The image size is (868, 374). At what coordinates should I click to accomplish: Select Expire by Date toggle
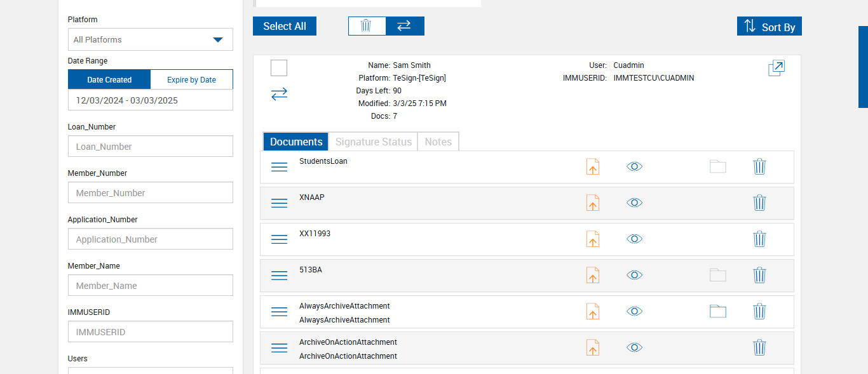click(x=191, y=79)
